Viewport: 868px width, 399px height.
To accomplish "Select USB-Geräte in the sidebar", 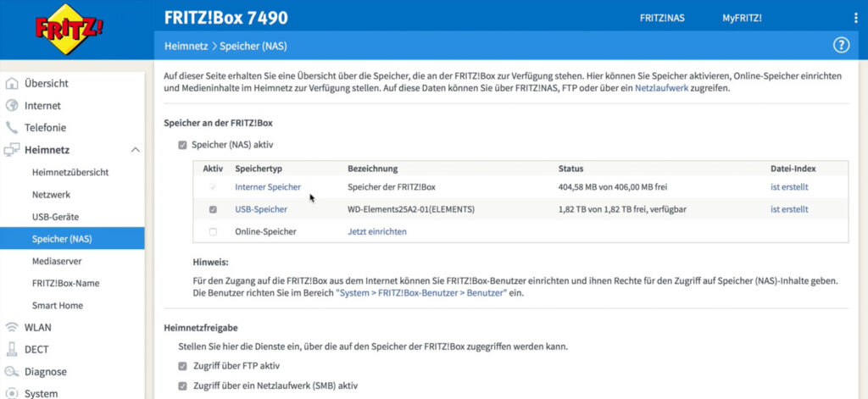I will tap(57, 217).
